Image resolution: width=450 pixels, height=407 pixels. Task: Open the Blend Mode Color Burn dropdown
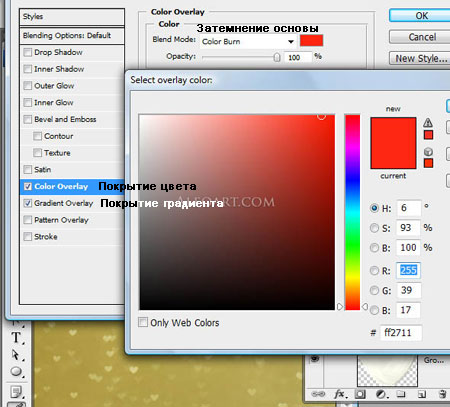click(x=248, y=42)
